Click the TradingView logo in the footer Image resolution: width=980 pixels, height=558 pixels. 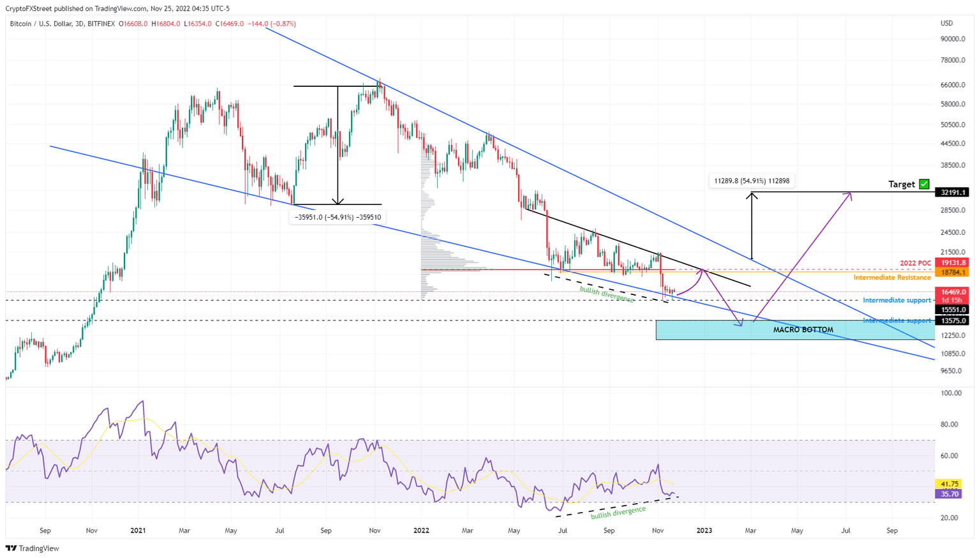pos(33,548)
